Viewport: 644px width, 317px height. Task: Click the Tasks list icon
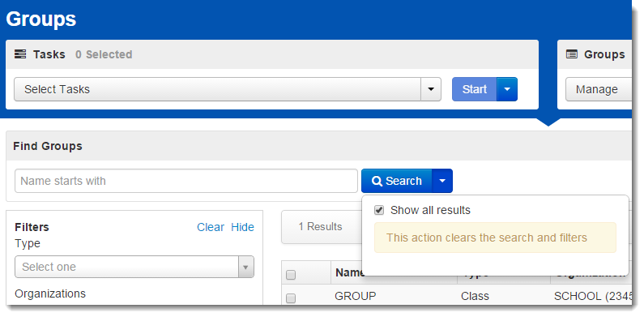tap(20, 54)
